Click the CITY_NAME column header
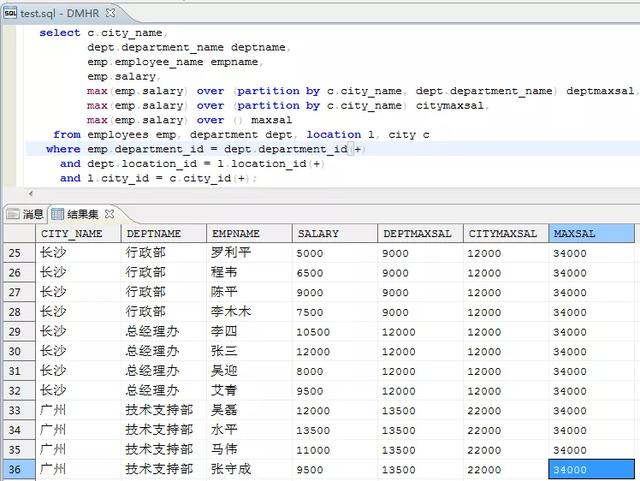The image size is (640, 481). pyautogui.click(x=78, y=234)
